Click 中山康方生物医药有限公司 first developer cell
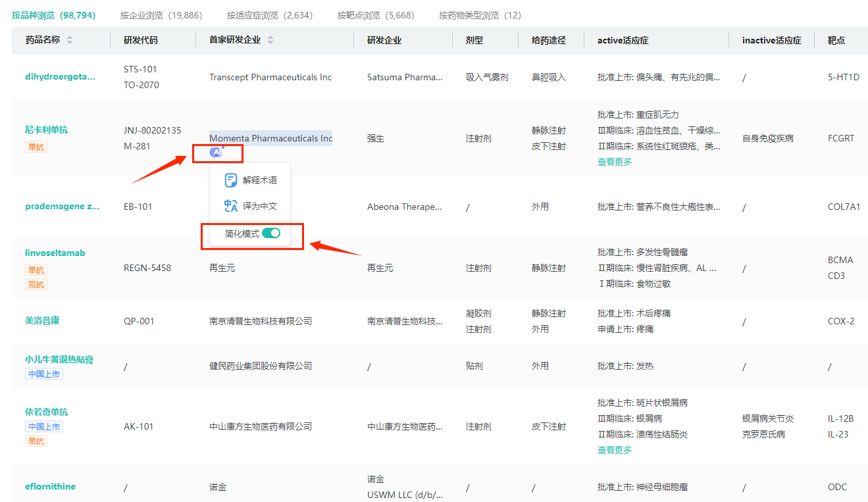The height and width of the screenshot is (502, 868). pos(261,426)
